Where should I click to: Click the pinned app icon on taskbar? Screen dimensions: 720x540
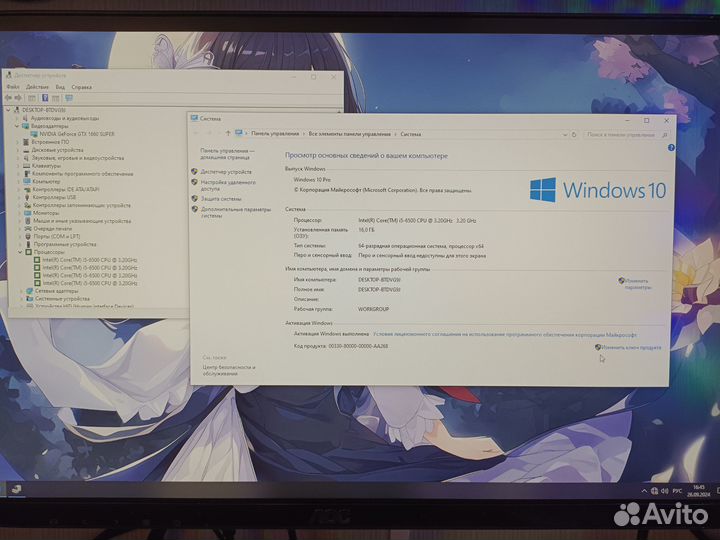(x=17, y=489)
